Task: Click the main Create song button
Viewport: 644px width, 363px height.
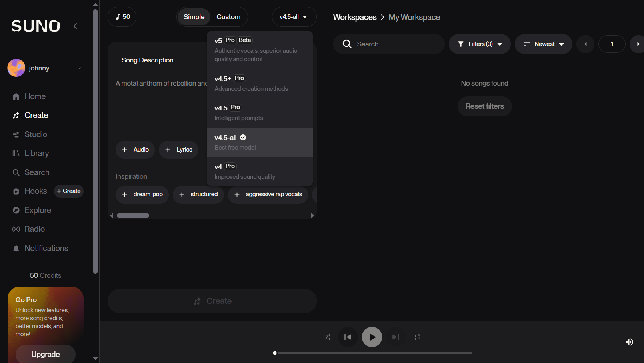Action: tap(212, 301)
